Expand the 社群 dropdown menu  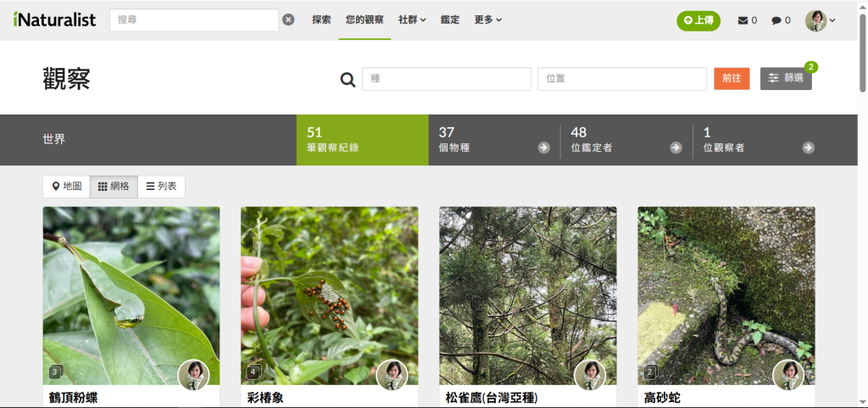[412, 20]
